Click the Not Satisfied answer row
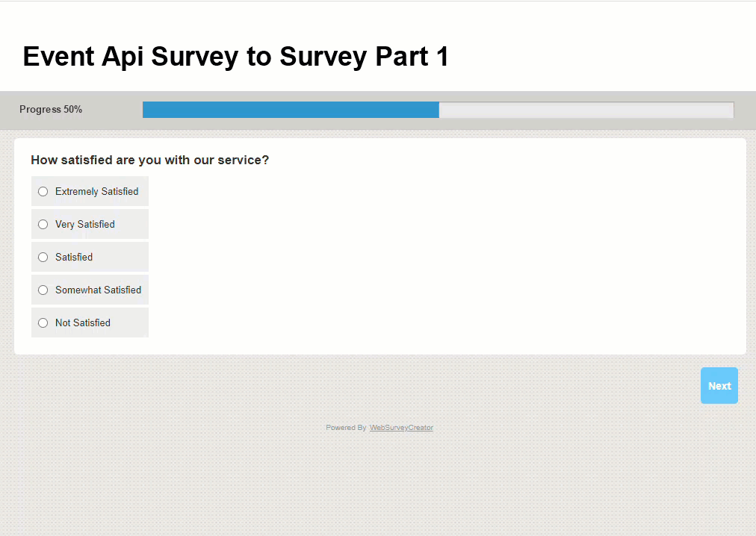Viewport: 756px width, 536px height. [90, 322]
